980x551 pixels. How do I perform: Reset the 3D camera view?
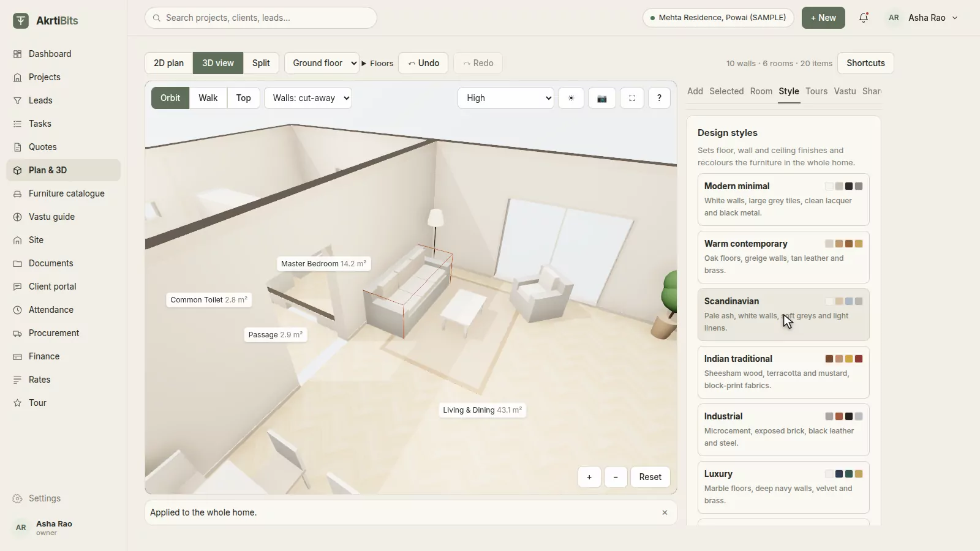point(650,477)
